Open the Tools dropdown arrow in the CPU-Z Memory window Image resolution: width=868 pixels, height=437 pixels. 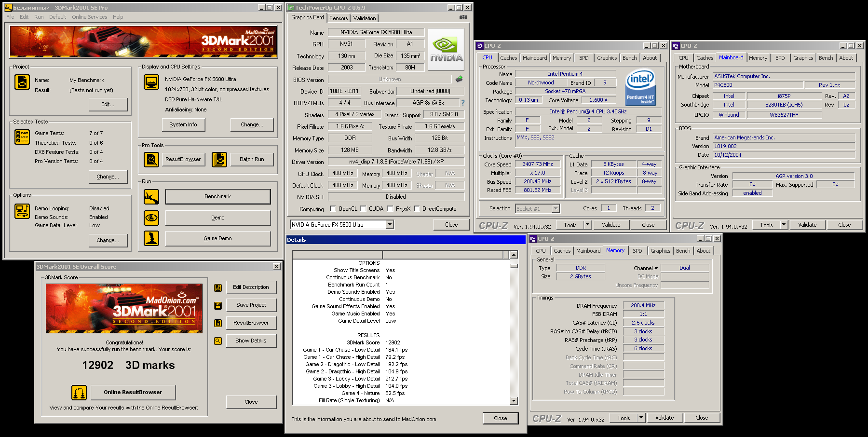pos(641,418)
